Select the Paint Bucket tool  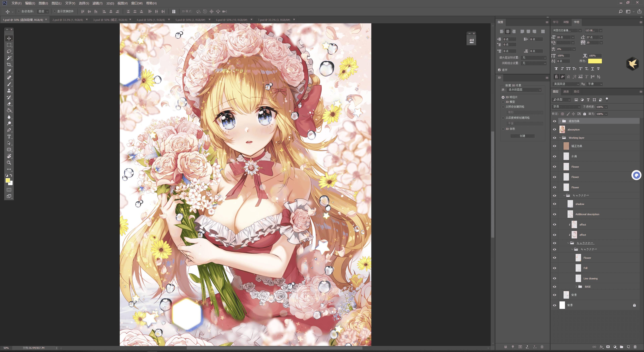click(9, 110)
